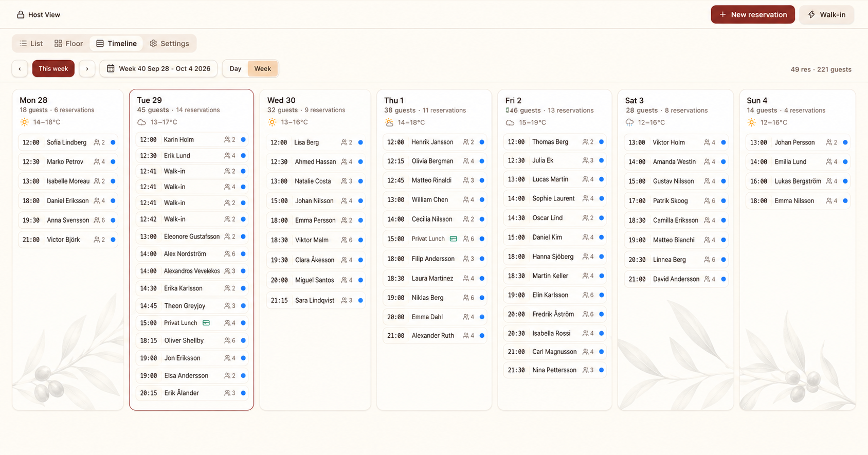Click the 49 res · 221 guests summary
The height and width of the screenshot is (455, 868).
tap(821, 69)
